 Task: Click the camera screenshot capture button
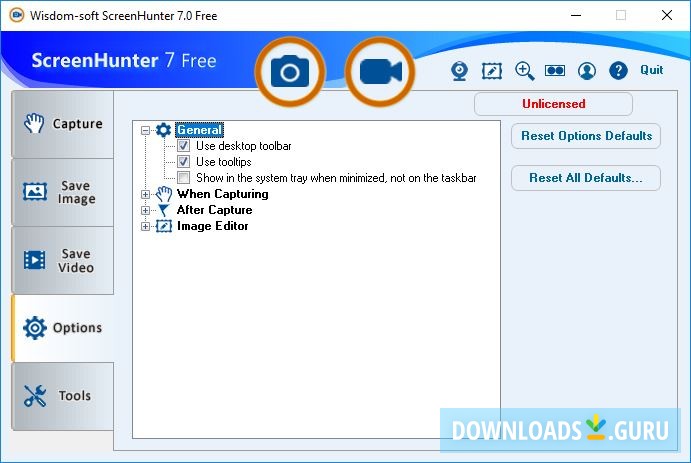pos(290,72)
